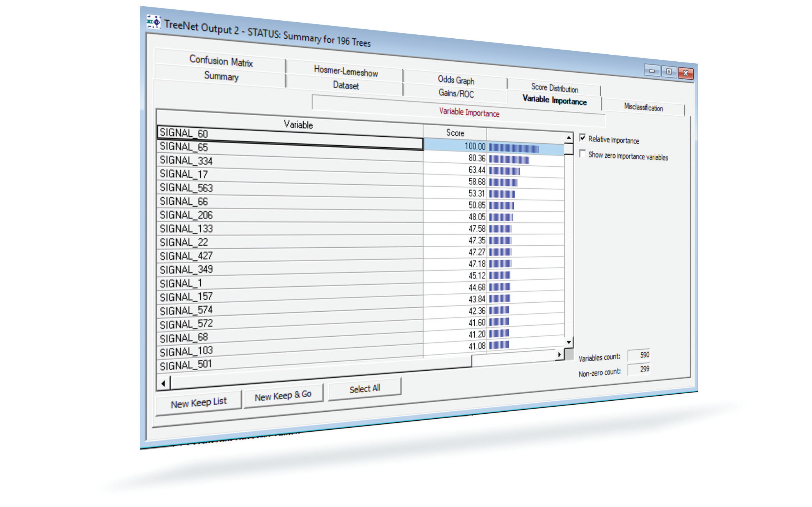Click the 63.44 score cell
Viewport: 812px width, 507px height.
click(455, 170)
